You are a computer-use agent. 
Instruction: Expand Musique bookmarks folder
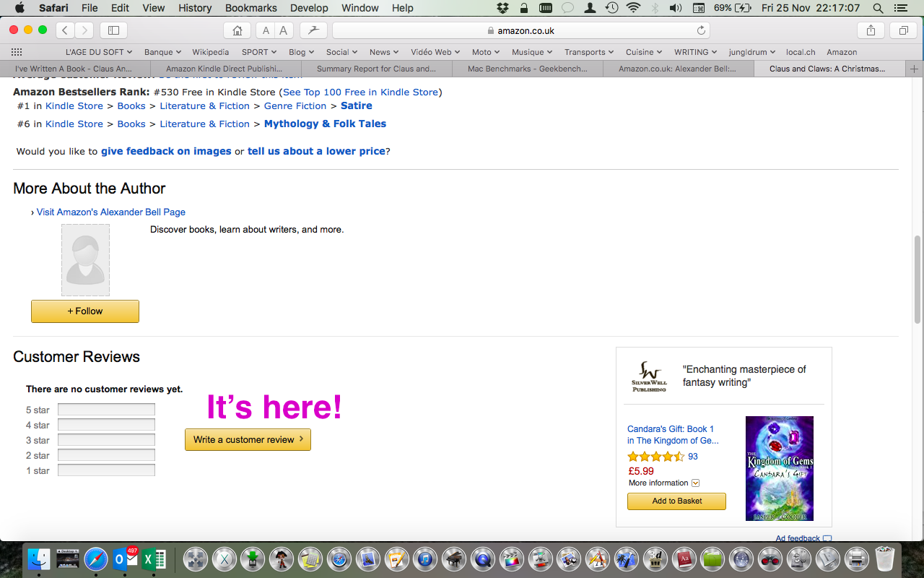(532, 52)
